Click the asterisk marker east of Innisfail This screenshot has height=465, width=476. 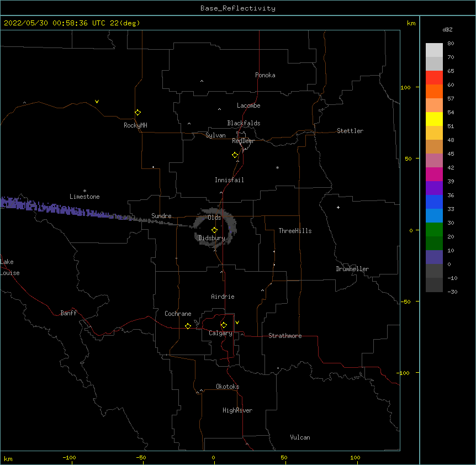click(x=277, y=168)
